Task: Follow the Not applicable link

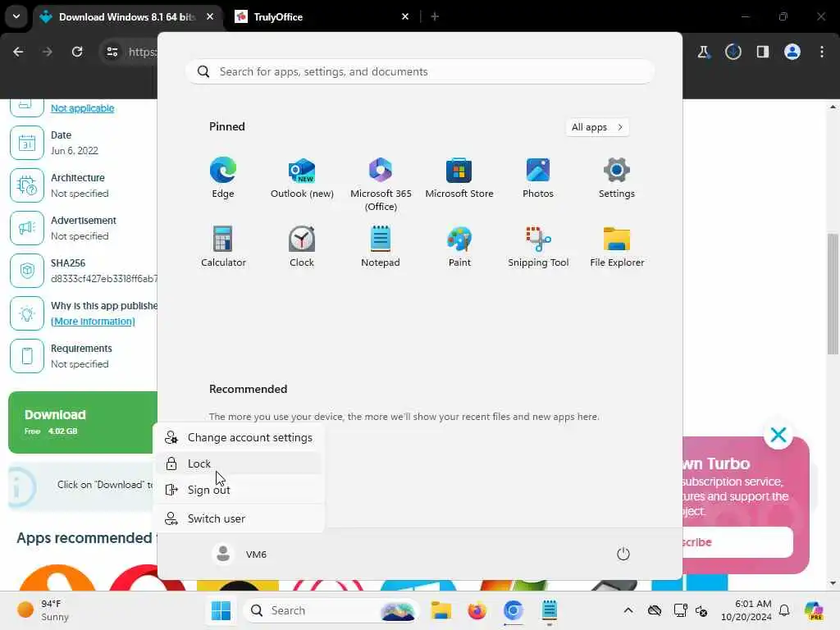Action: [83, 108]
